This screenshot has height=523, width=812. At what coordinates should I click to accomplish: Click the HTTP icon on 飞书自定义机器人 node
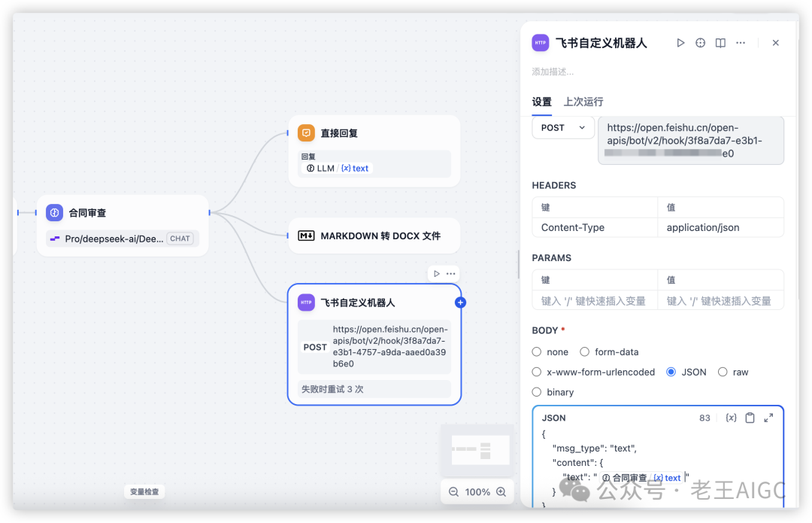point(306,302)
